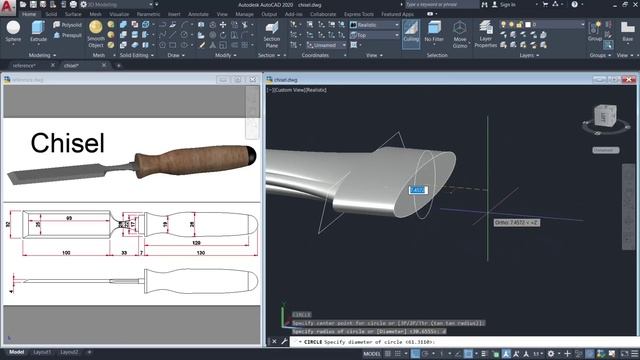Choose the Polysolid tool
Viewport: 640px width, 360px height.
click(67, 25)
